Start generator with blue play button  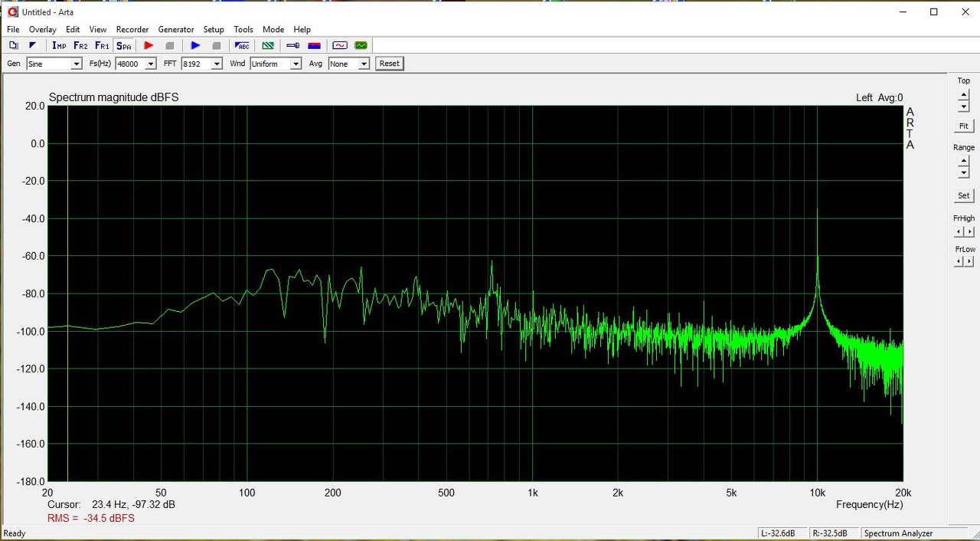coord(195,46)
